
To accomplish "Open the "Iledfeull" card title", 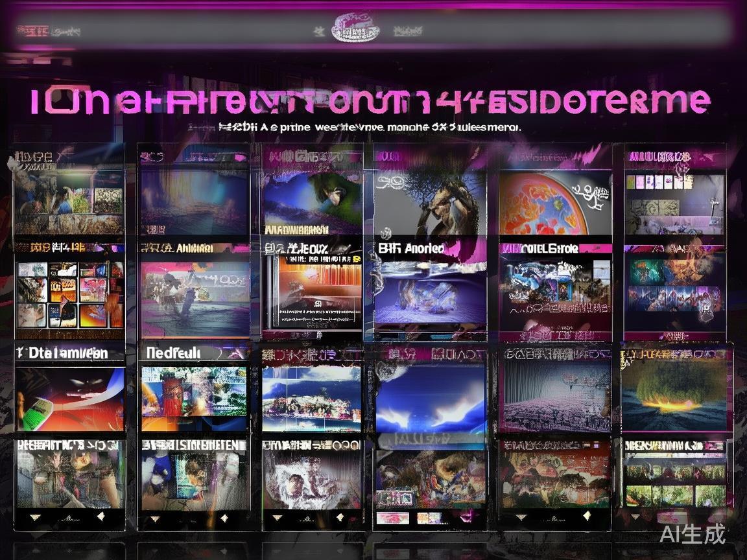I will tap(173, 353).
